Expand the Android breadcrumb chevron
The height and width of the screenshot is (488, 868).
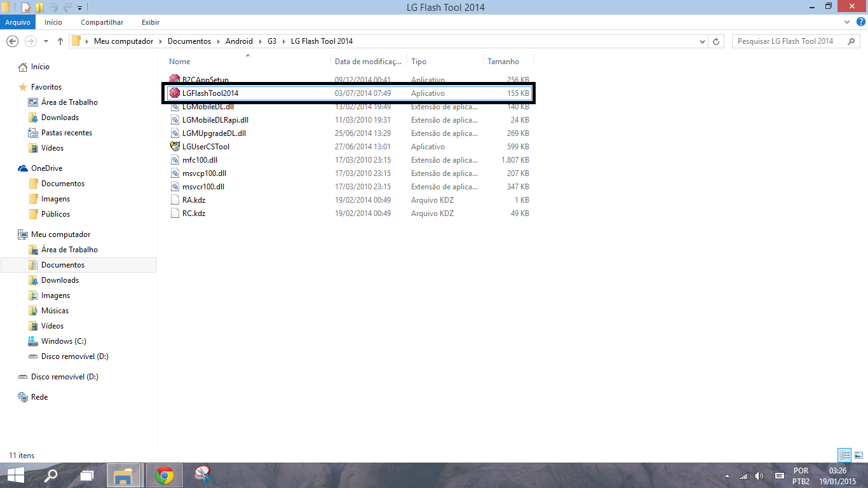point(260,41)
